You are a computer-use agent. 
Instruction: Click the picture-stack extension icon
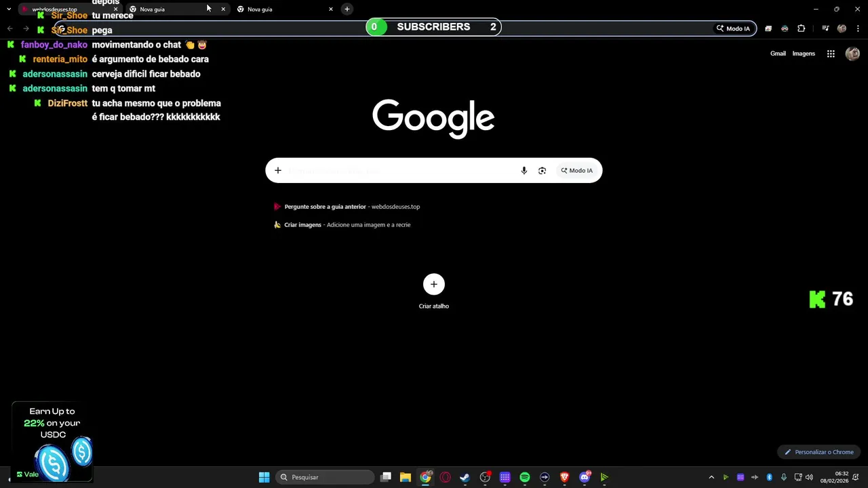coord(768,28)
